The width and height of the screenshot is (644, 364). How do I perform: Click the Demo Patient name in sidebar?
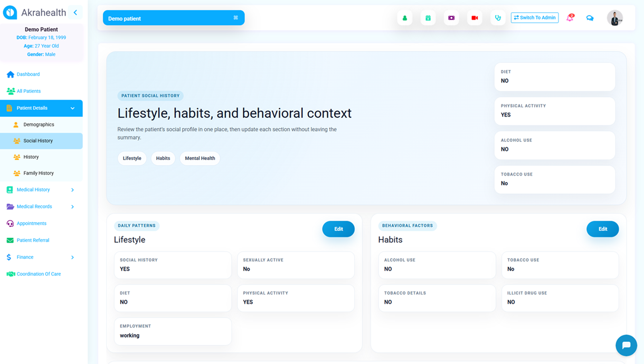(x=41, y=30)
